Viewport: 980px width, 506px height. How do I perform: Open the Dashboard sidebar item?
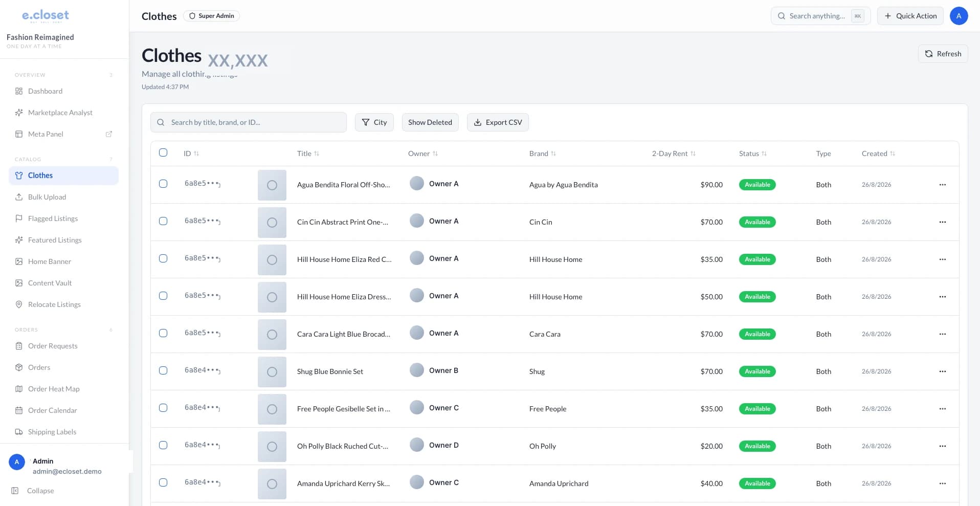(63, 91)
